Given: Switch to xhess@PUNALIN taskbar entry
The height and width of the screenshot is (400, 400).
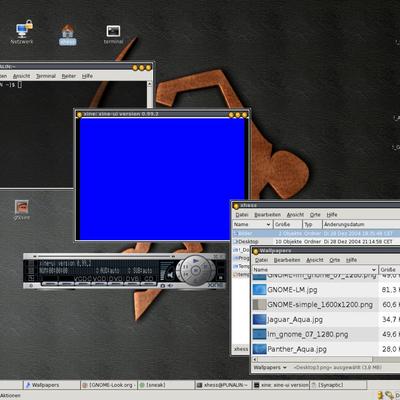Looking at the screenshot, I should (x=223, y=385).
